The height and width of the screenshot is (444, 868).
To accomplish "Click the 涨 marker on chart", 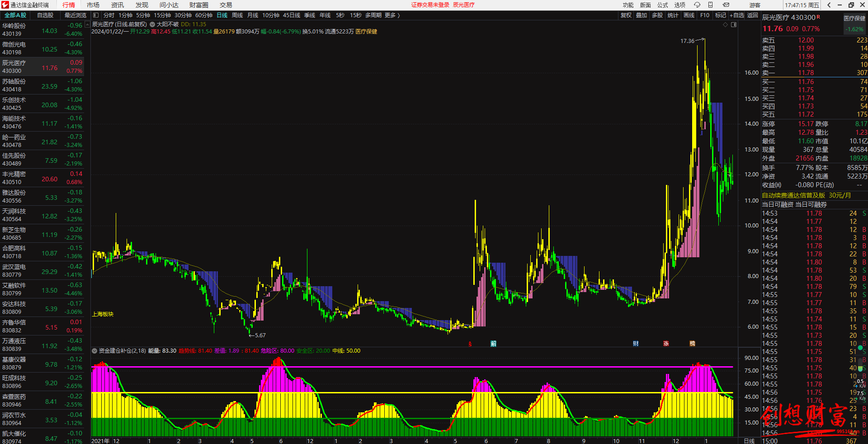I will point(666,344).
